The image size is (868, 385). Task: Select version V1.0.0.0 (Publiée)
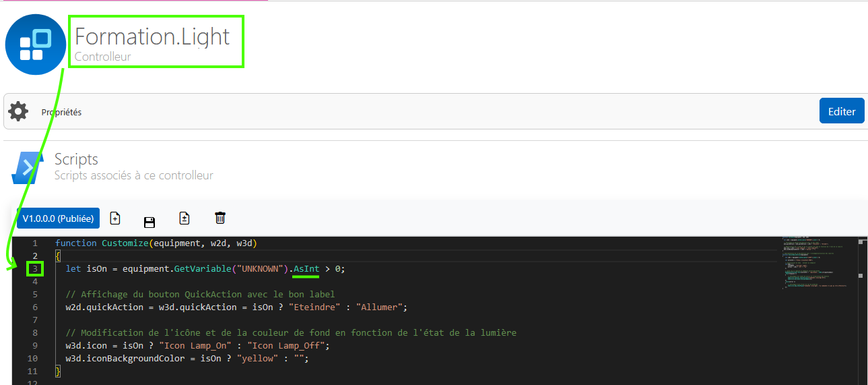pyautogui.click(x=58, y=218)
